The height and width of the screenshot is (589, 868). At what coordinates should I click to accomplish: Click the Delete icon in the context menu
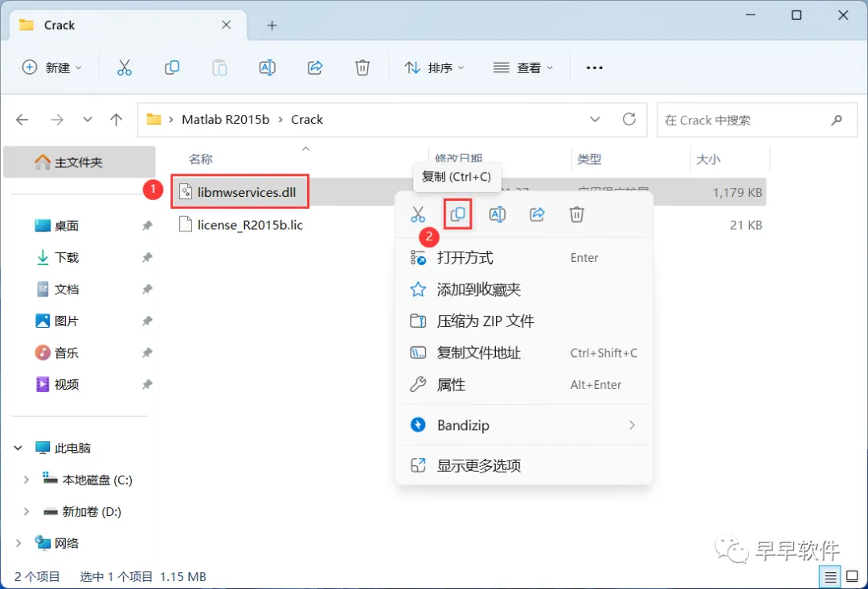(x=577, y=215)
